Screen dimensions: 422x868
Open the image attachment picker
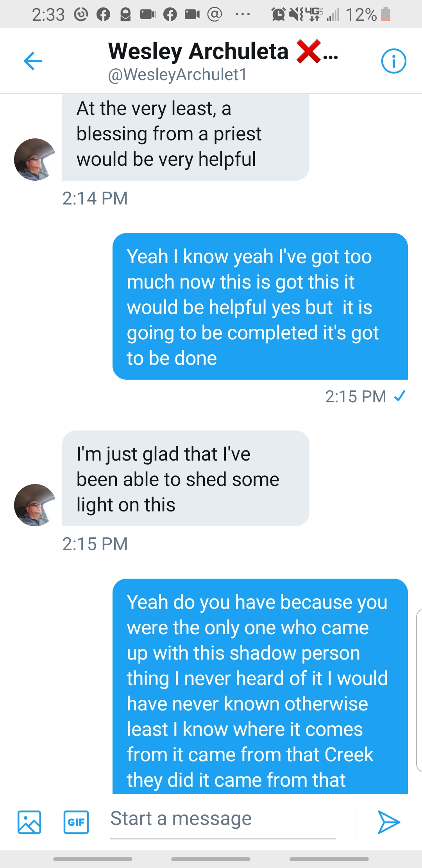click(x=29, y=822)
